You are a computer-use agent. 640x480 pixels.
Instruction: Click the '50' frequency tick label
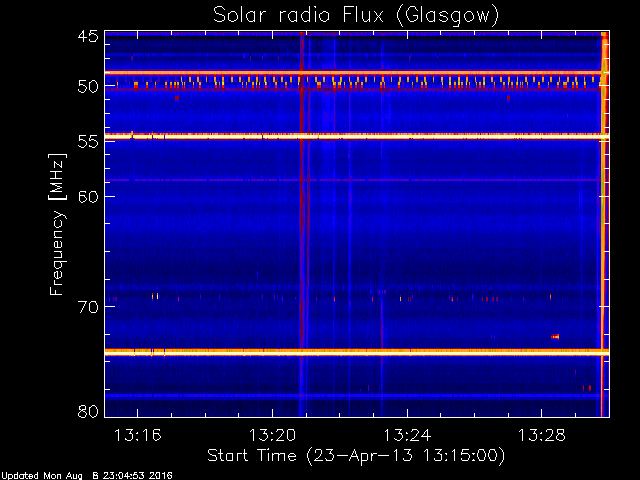coord(88,87)
